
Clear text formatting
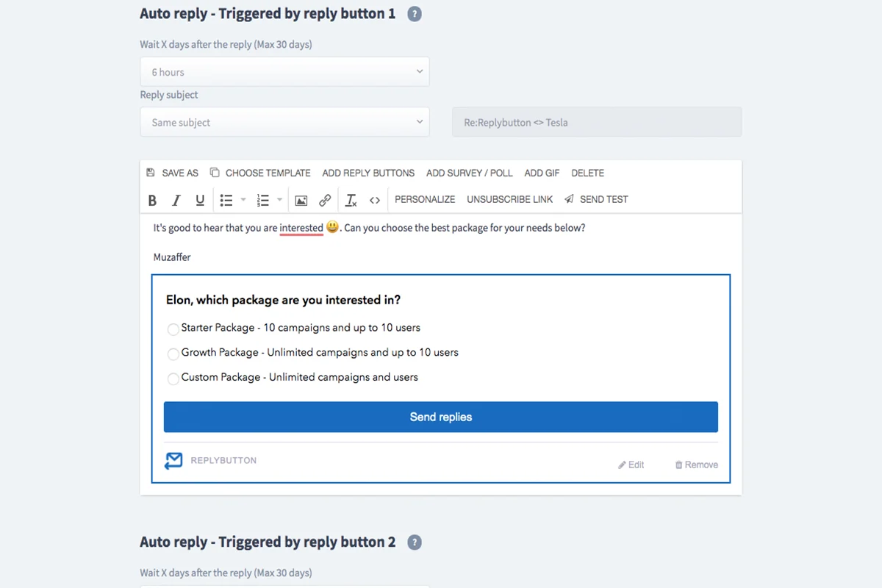point(351,200)
